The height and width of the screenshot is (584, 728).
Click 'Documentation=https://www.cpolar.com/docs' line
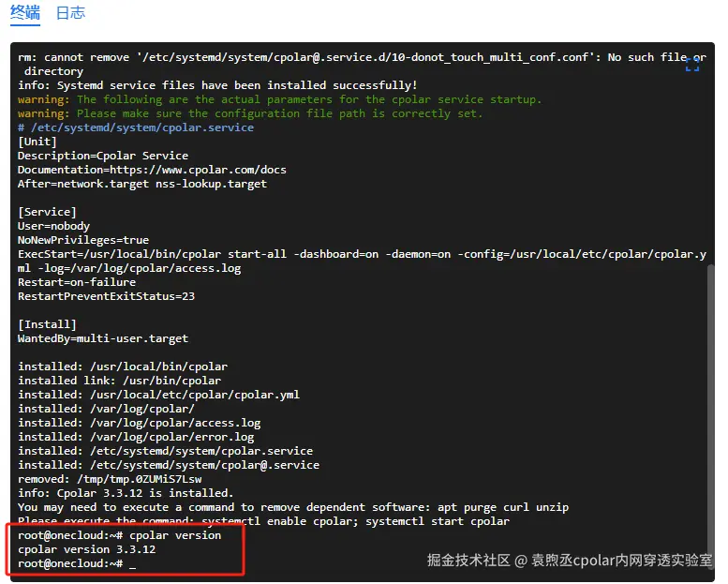[152, 170]
